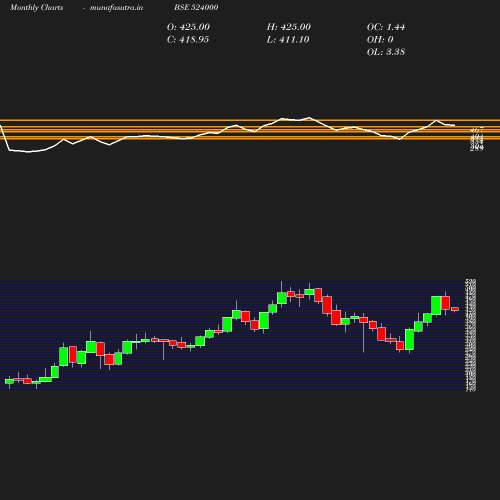Click the 'Monthly Charts' title text

click(37, 8)
